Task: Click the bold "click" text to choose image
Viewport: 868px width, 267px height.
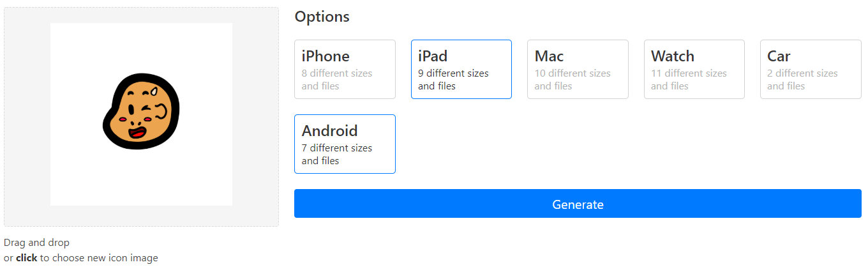Action: [26, 258]
